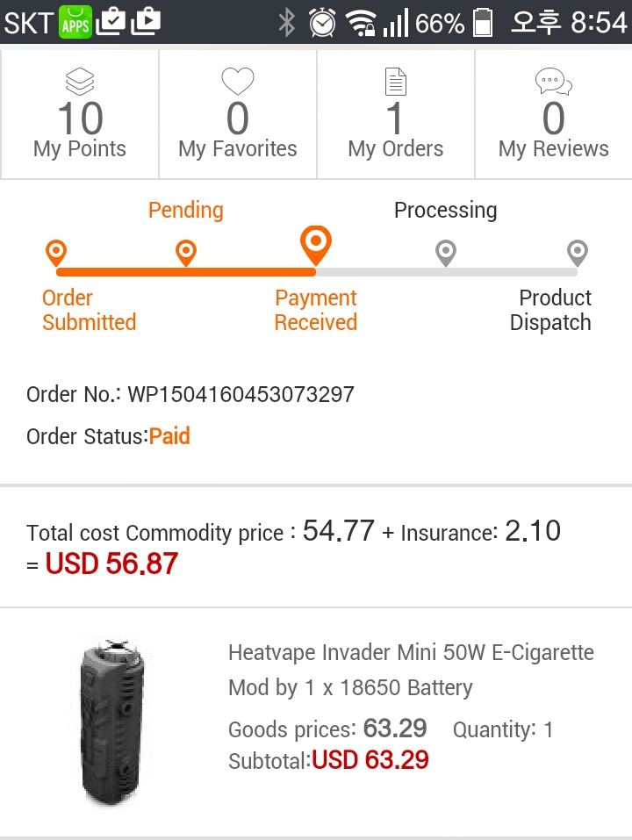Tap the grey Product Dispatch pin
Image resolution: width=632 pixels, height=840 pixels.
[577, 253]
